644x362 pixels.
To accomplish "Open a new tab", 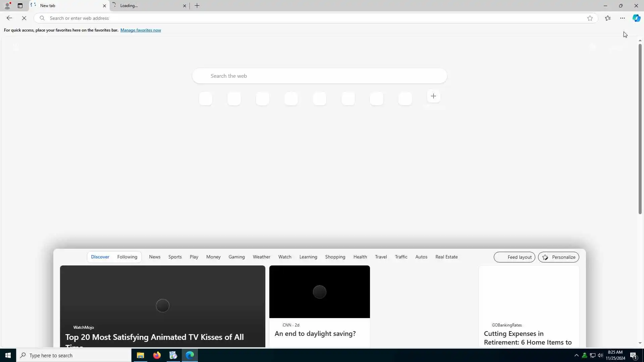I will pos(197,6).
